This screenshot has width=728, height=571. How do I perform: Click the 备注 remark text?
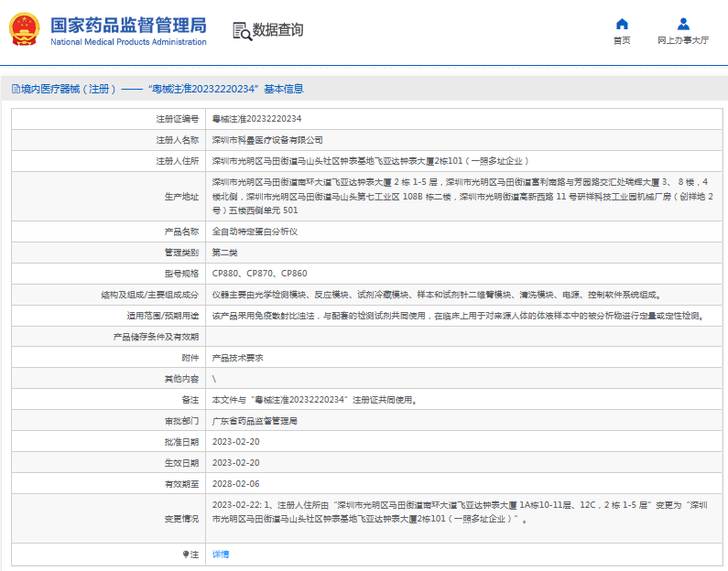point(315,400)
